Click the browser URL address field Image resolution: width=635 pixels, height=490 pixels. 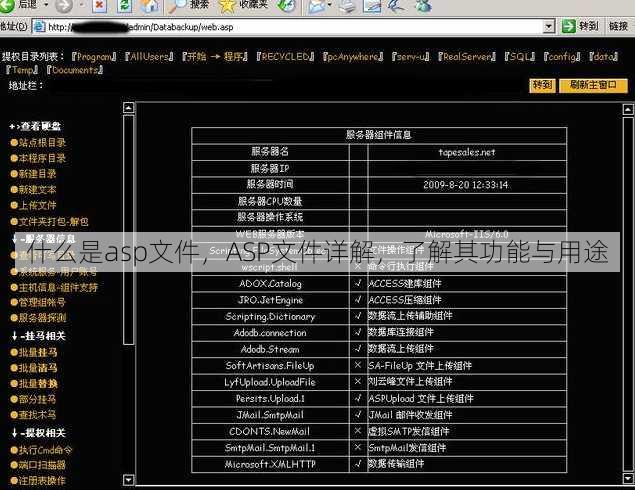point(294,27)
